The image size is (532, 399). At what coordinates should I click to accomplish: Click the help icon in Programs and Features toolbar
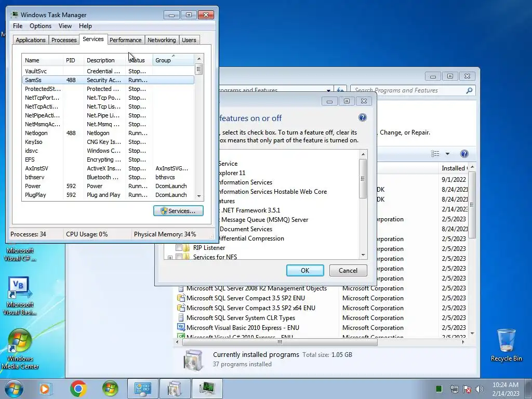click(x=464, y=154)
